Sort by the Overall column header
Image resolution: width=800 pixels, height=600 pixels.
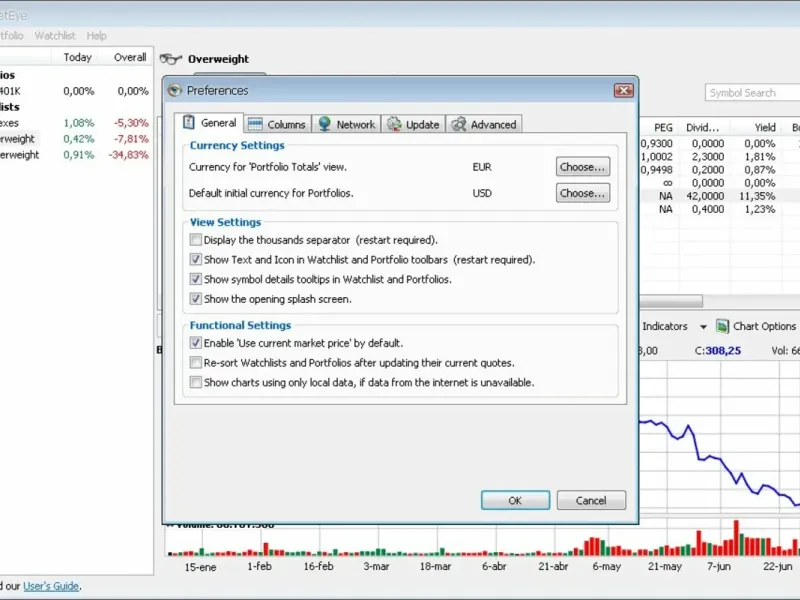click(130, 57)
